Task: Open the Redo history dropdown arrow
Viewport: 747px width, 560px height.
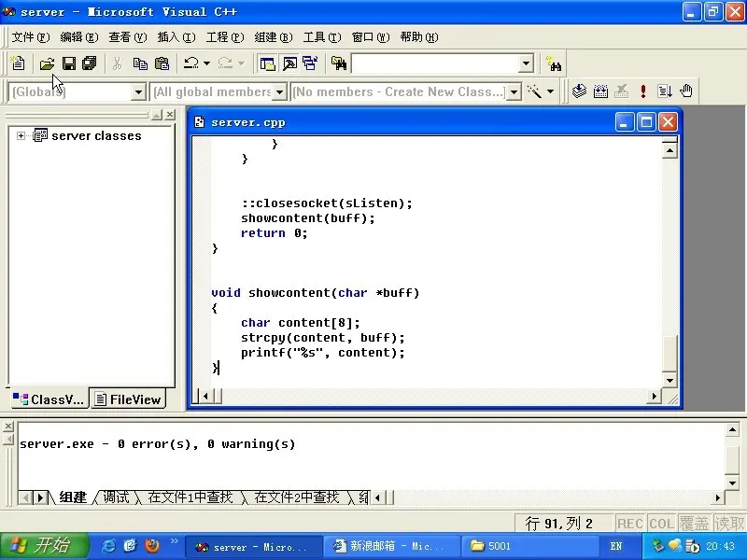Action: [241, 63]
